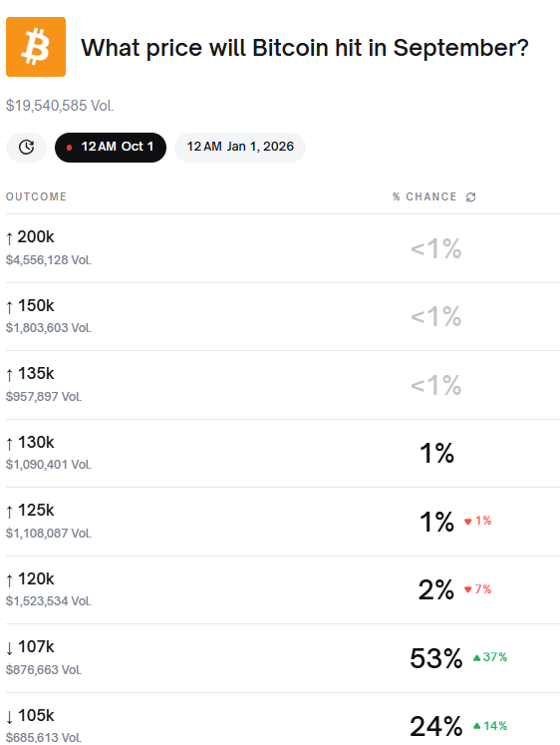Image resolution: width=560 pixels, height=745 pixels.
Task: Click the green up triangle next to 37%
Action: click(x=477, y=657)
